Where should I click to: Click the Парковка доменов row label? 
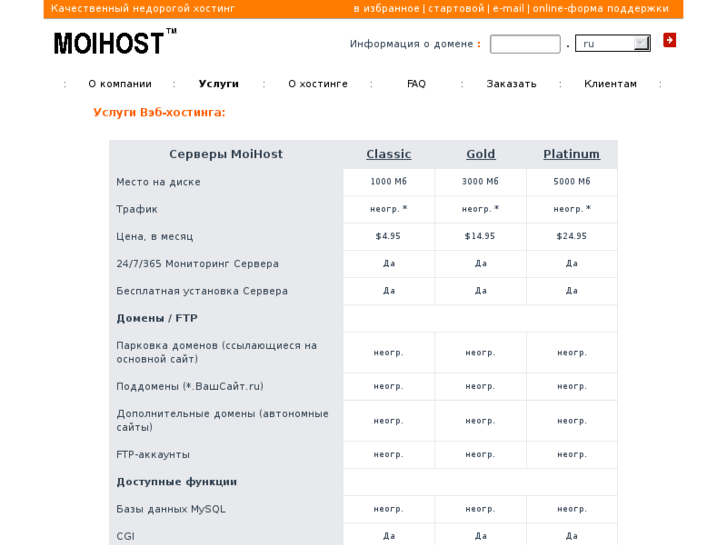click(x=217, y=353)
